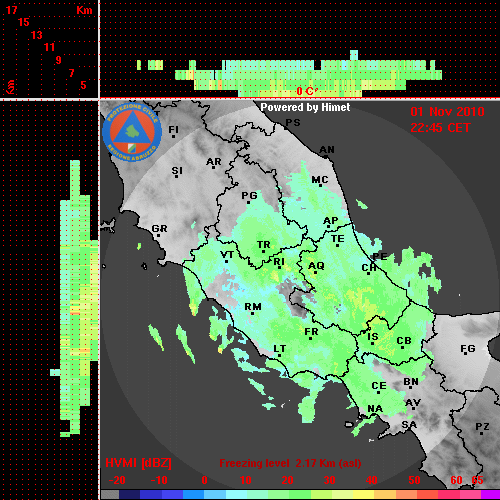Click the '5' height label in the corner panel

(x=83, y=85)
